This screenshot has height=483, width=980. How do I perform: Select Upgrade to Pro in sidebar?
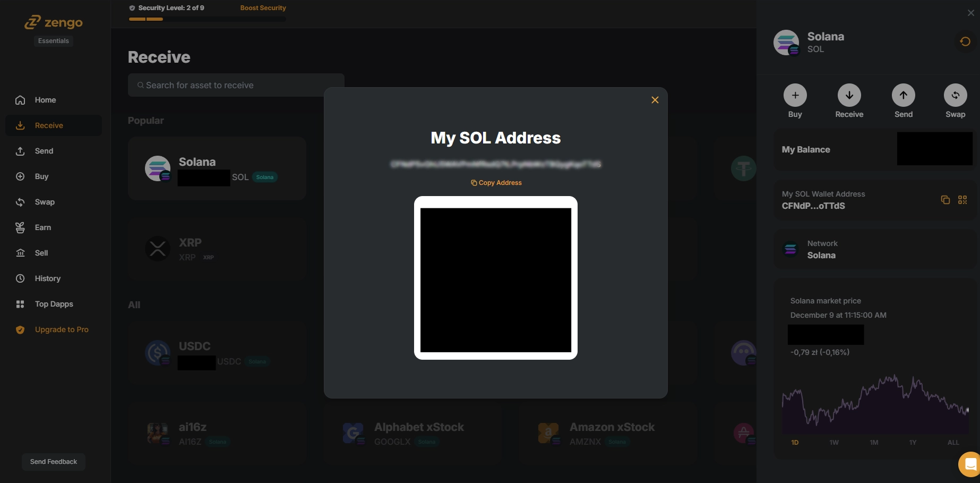pos(61,329)
